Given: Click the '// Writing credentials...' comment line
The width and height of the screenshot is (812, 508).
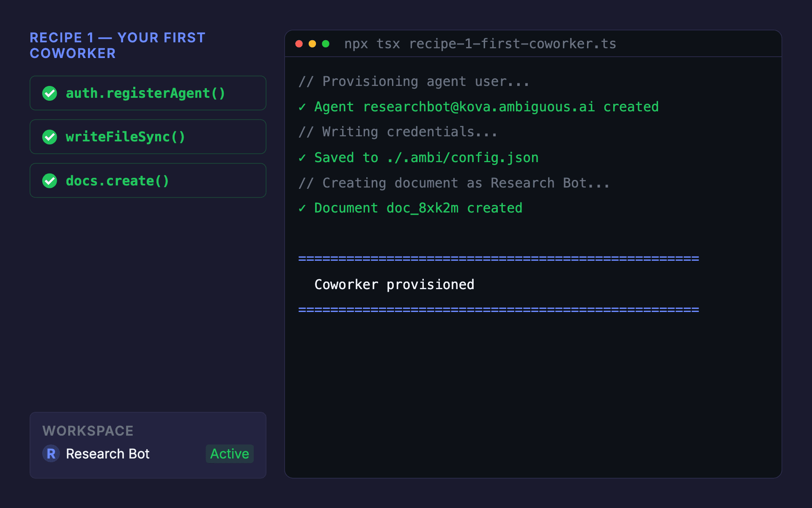Looking at the screenshot, I should [x=398, y=132].
